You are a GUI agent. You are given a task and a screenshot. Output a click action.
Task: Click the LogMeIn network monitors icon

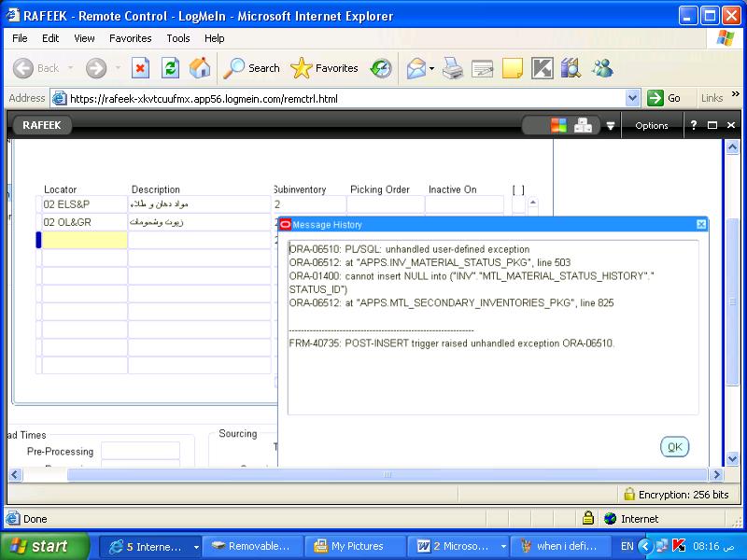coord(584,125)
